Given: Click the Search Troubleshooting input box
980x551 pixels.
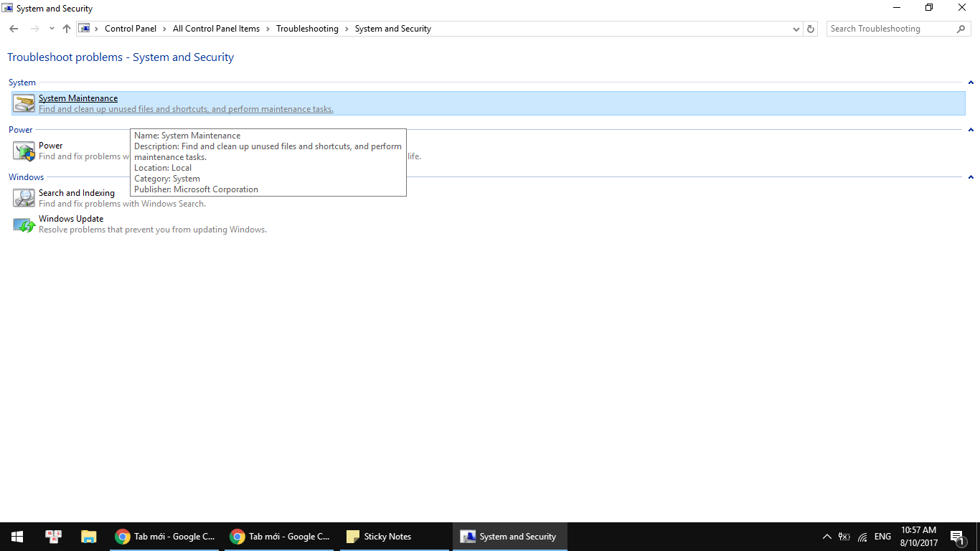Looking at the screenshot, I should [x=890, y=29].
